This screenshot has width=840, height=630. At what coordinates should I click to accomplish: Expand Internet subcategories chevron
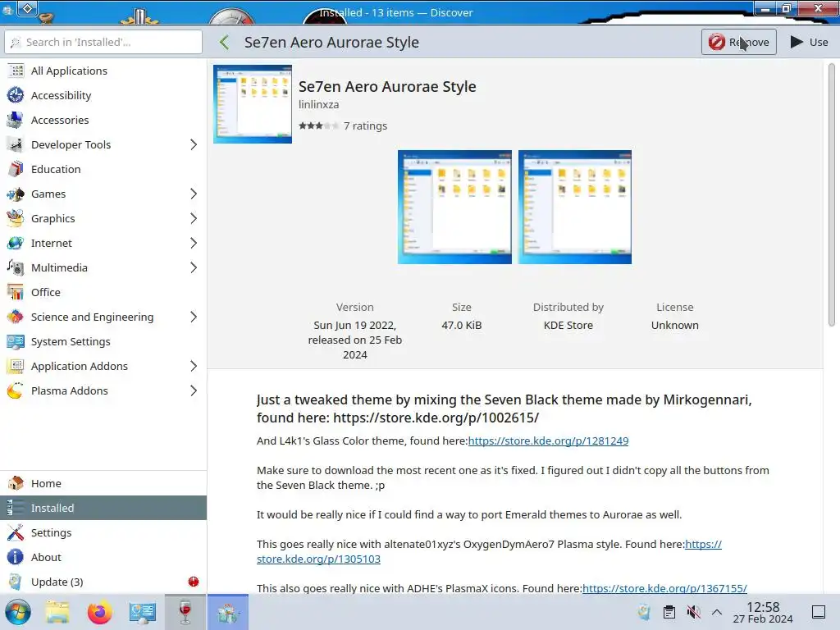(x=194, y=243)
